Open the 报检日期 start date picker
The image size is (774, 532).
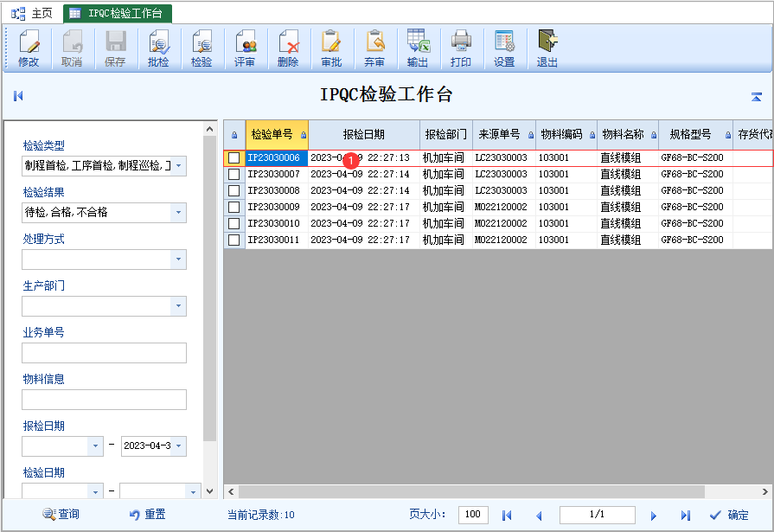pos(95,446)
